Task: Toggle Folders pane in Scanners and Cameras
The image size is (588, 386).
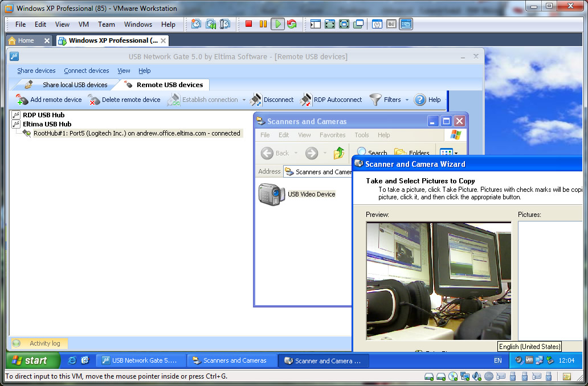Action: tap(411, 153)
